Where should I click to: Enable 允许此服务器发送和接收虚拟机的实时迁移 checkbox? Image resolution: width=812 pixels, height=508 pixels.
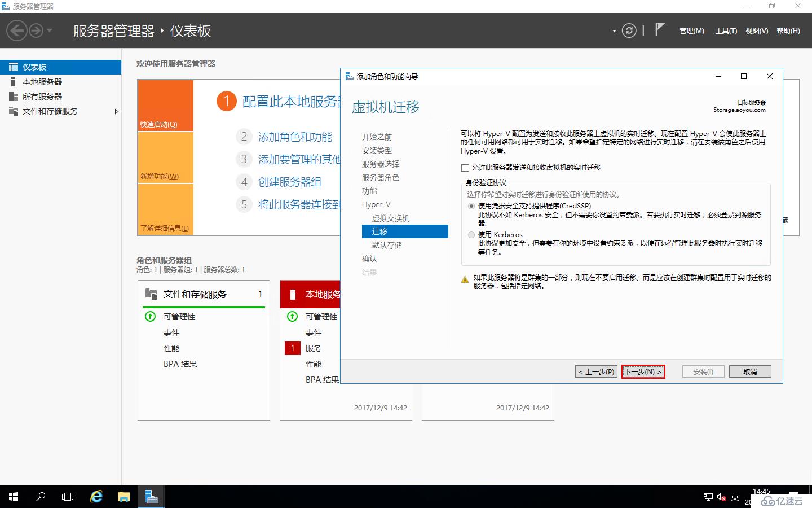(x=465, y=168)
